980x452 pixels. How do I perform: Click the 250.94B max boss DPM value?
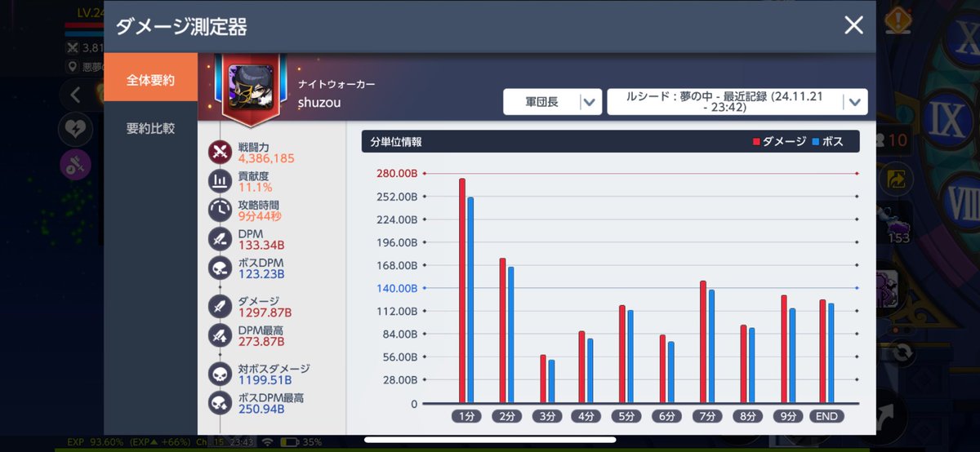261,409
